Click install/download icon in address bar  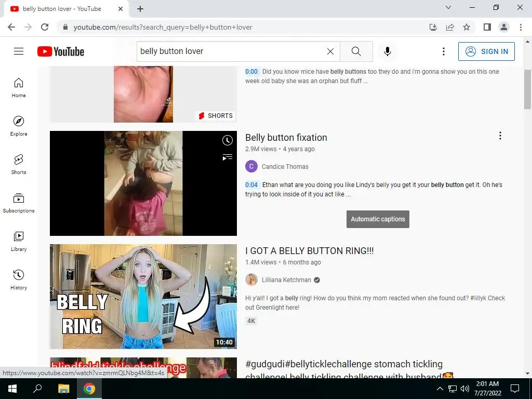click(x=433, y=27)
